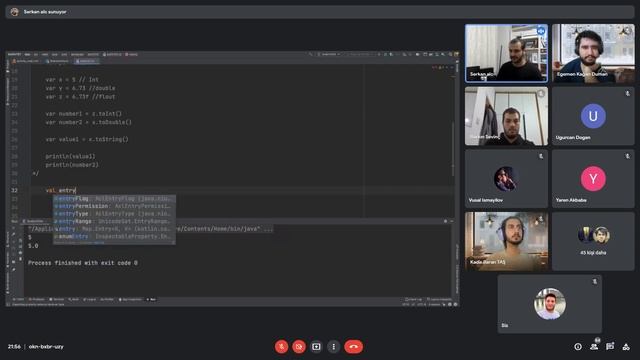Show the participants list icon
Image resolution: width=640 pixels, height=360 pixels.
point(594,347)
